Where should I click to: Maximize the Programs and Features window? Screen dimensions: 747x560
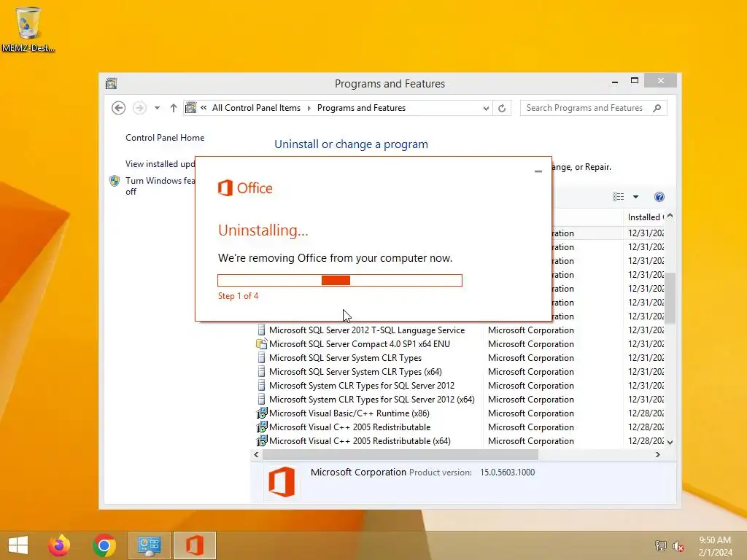pos(634,81)
